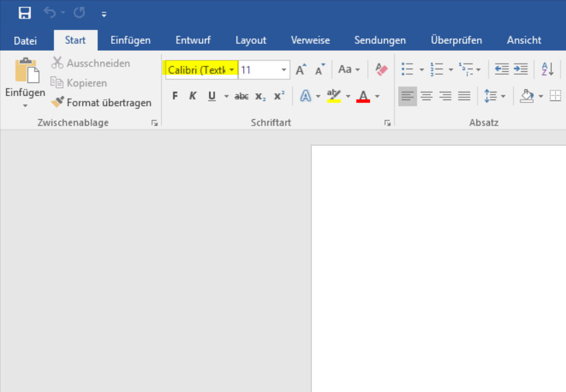566x392 pixels.
Task: Apply strikethrough abc formatting
Action: click(241, 96)
